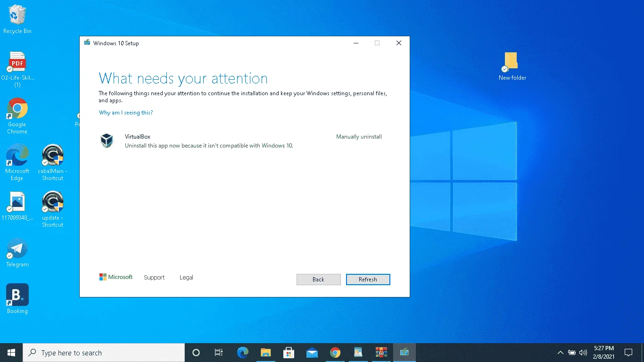Image resolution: width=644 pixels, height=362 pixels.
Task: Click the battery icon in the system tray
Action: click(x=572, y=353)
